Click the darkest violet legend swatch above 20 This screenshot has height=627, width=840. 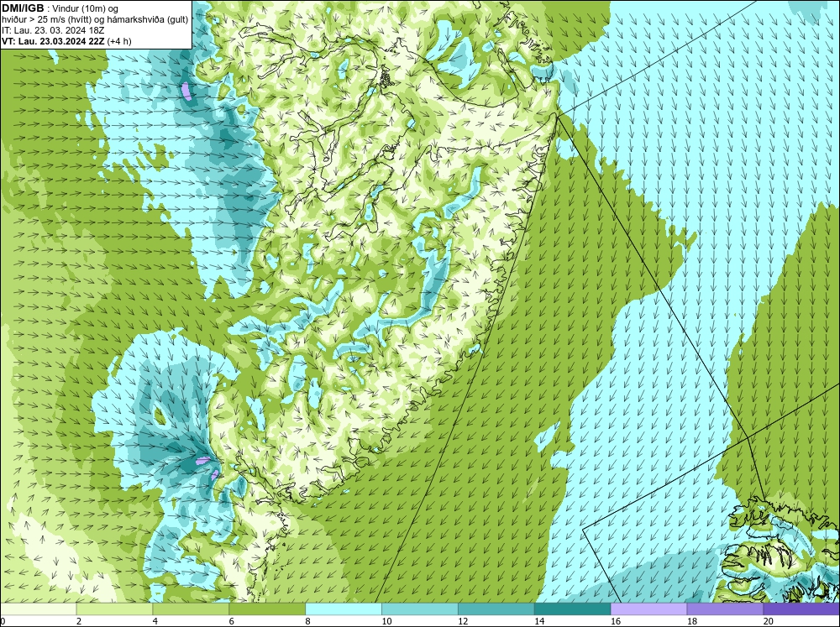point(801,609)
